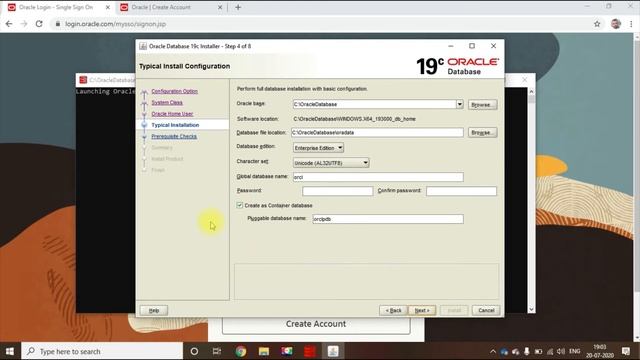The height and width of the screenshot is (360, 640).
Task: Show hidden system tray icons
Action: tap(493, 351)
